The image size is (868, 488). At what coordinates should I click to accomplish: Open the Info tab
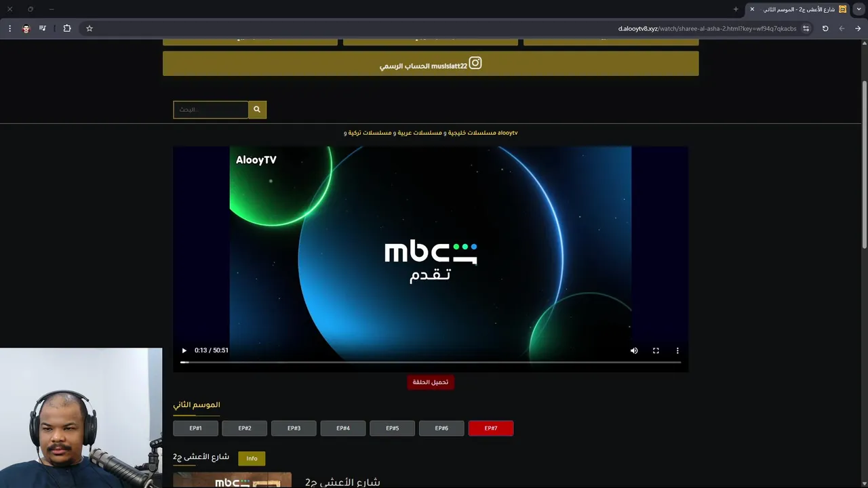(x=252, y=459)
